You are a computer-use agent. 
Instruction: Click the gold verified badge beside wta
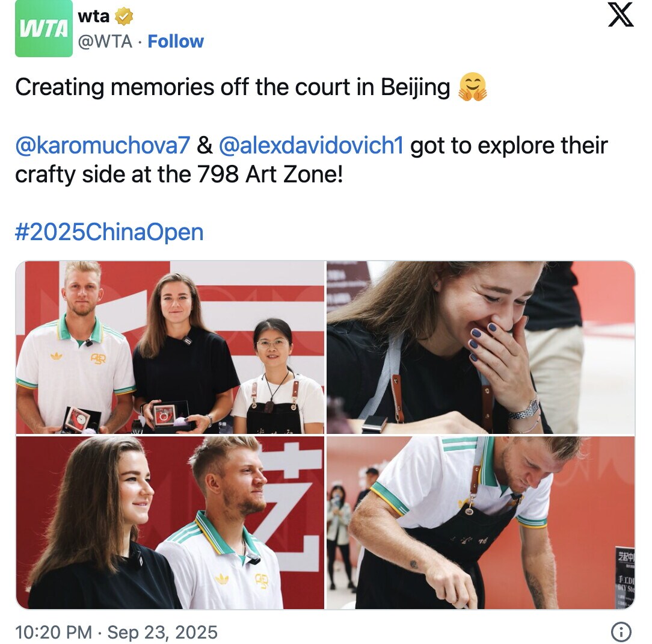[123, 17]
